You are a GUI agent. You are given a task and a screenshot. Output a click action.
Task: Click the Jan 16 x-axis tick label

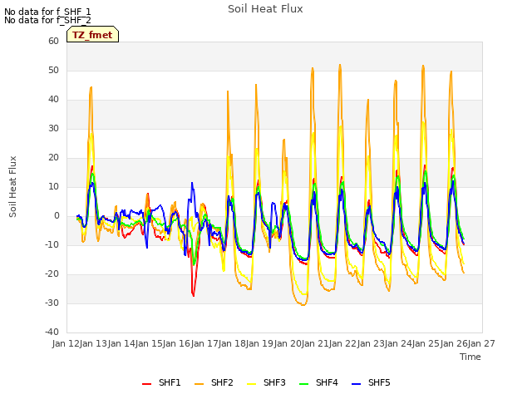(177, 343)
